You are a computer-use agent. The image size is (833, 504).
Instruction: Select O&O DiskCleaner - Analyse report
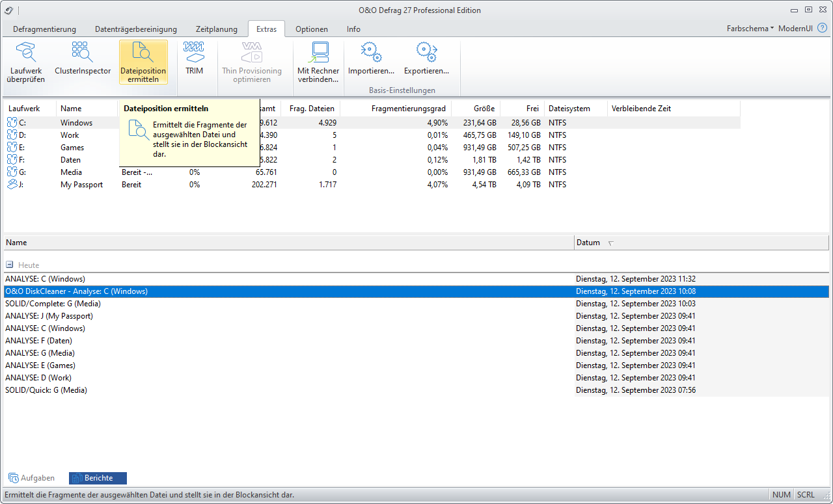pyautogui.click(x=416, y=291)
